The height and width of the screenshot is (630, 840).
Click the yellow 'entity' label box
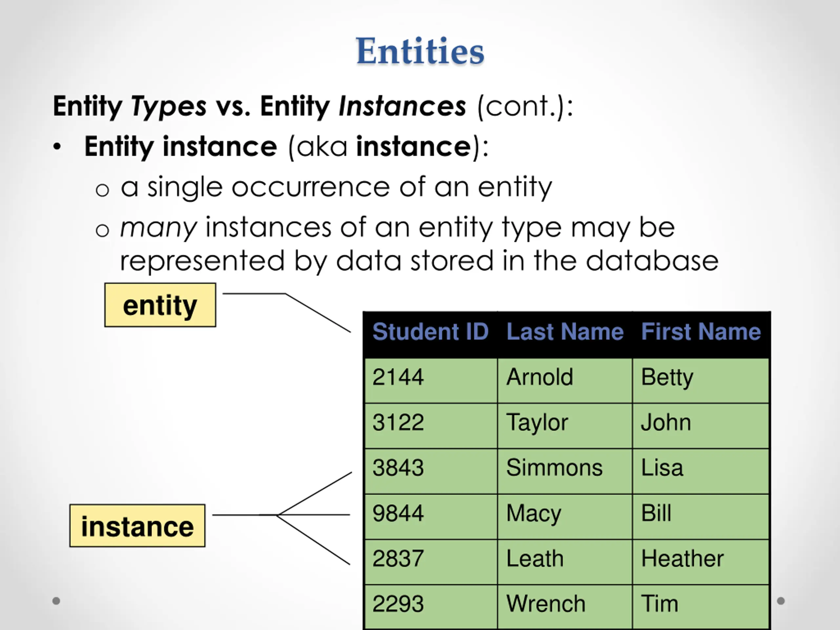pos(160,305)
